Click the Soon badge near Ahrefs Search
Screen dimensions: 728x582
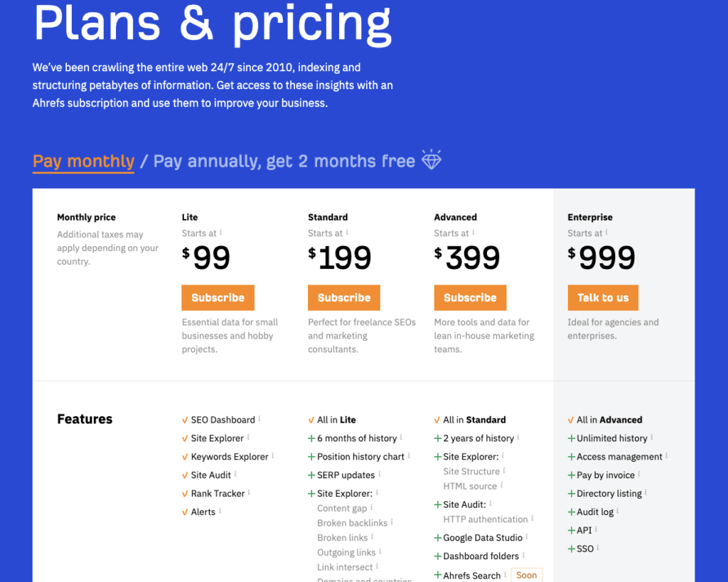coord(527,575)
